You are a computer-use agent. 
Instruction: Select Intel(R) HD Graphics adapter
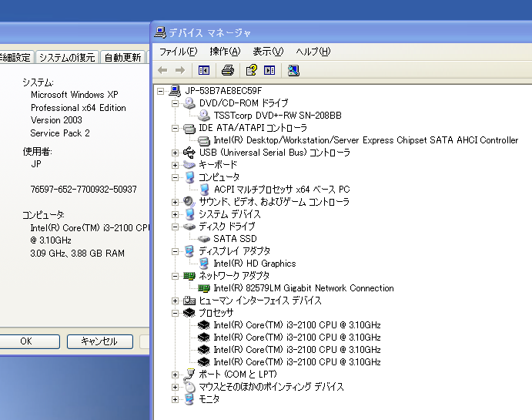pos(255,263)
